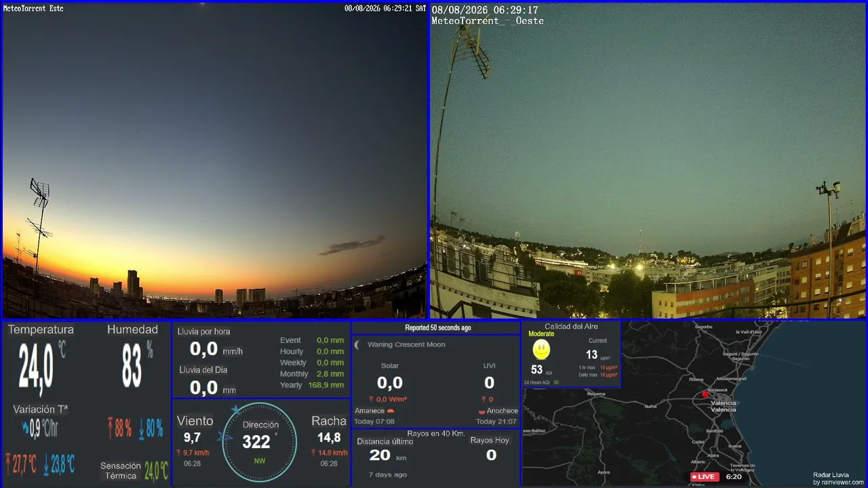Click the waning crescent moon icon

(357, 344)
